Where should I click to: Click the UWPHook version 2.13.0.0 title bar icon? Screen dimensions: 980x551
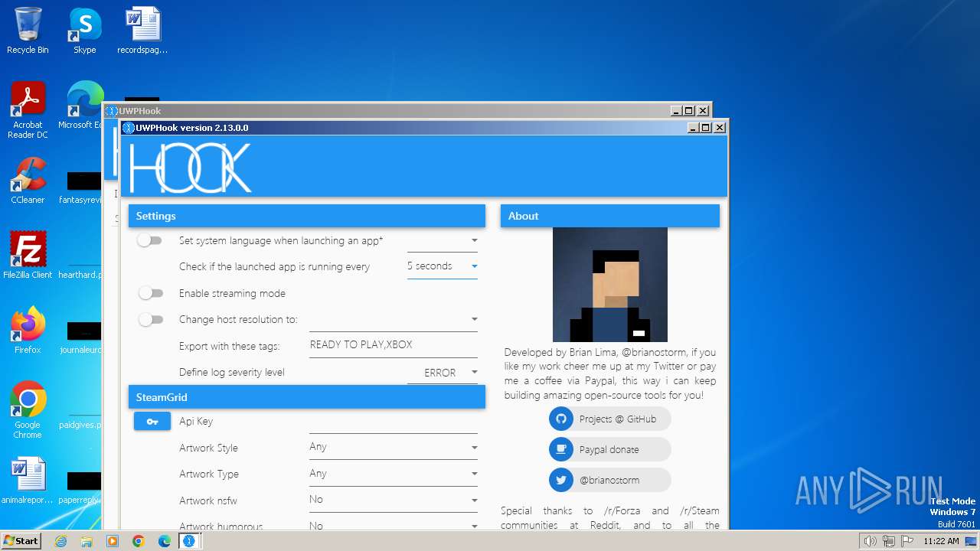coord(129,128)
